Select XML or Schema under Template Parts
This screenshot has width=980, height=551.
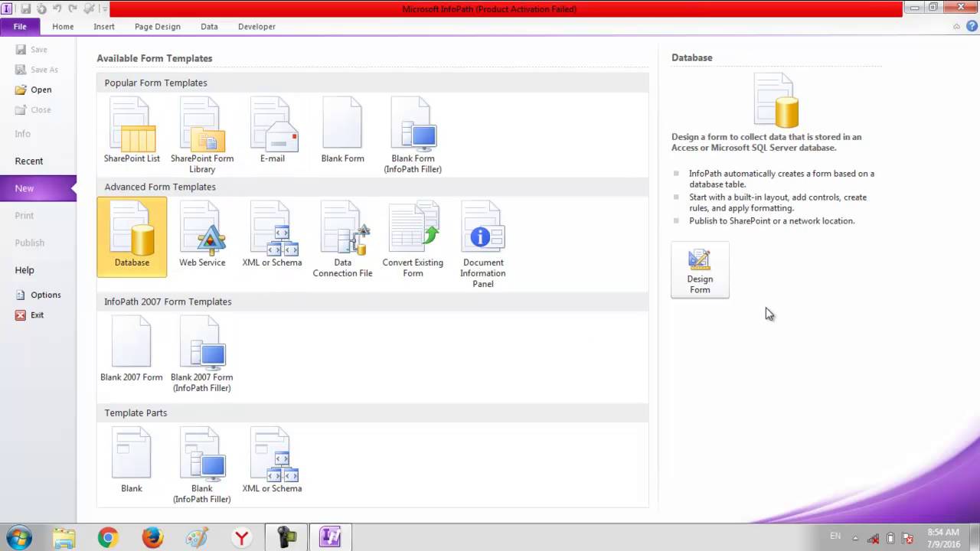tap(273, 461)
